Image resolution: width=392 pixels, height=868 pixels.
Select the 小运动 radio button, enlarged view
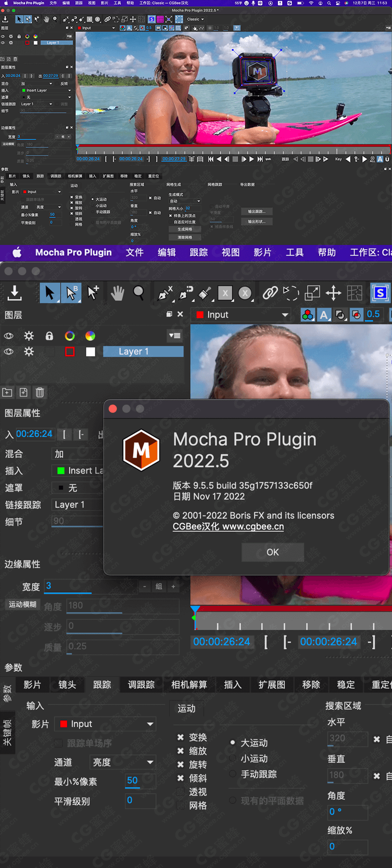tap(233, 758)
